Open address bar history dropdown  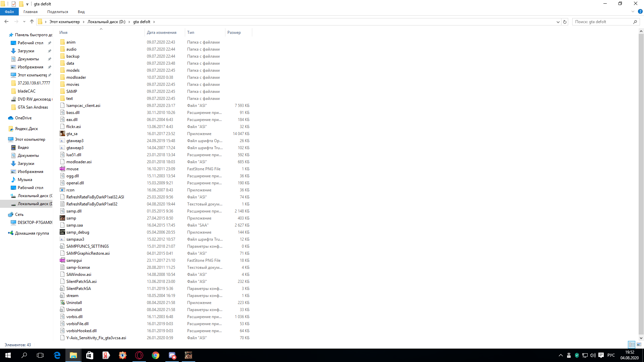[558, 22]
